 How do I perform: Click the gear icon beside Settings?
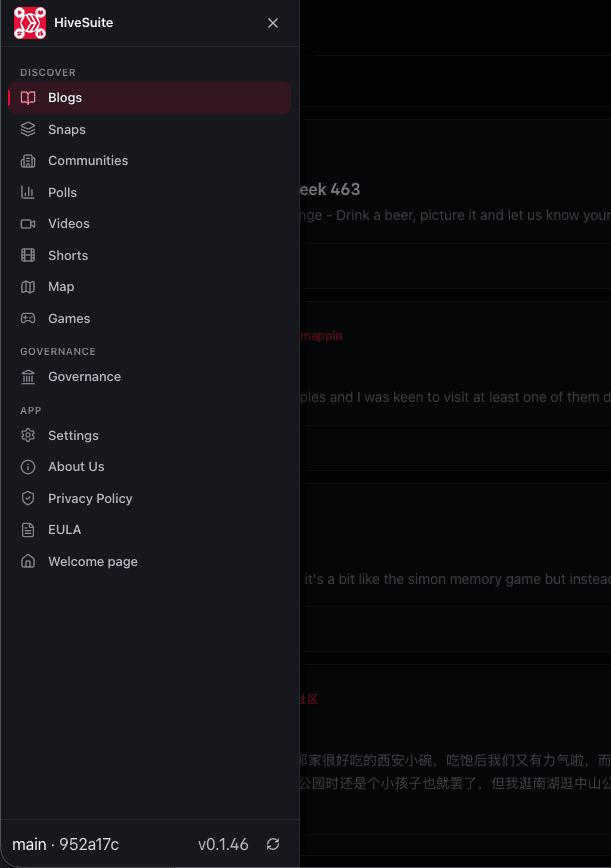28,436
